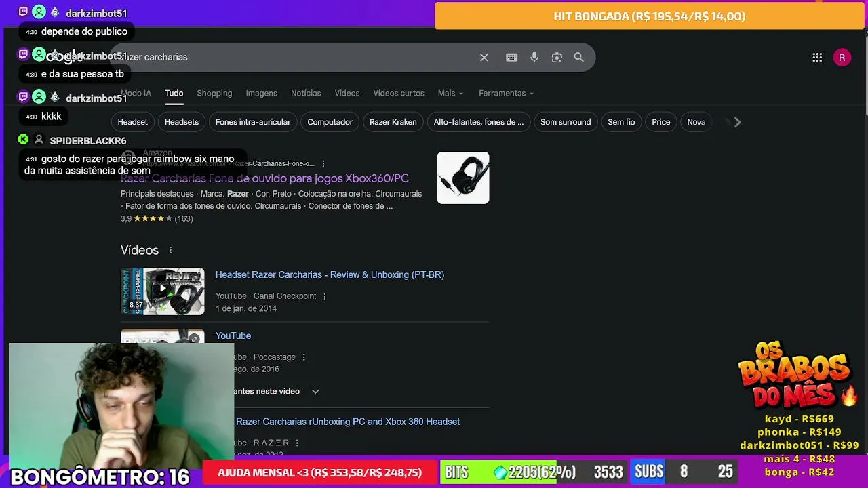
Task: Click the 'depende do publico' chat message
Action: (x=84, y=31)
